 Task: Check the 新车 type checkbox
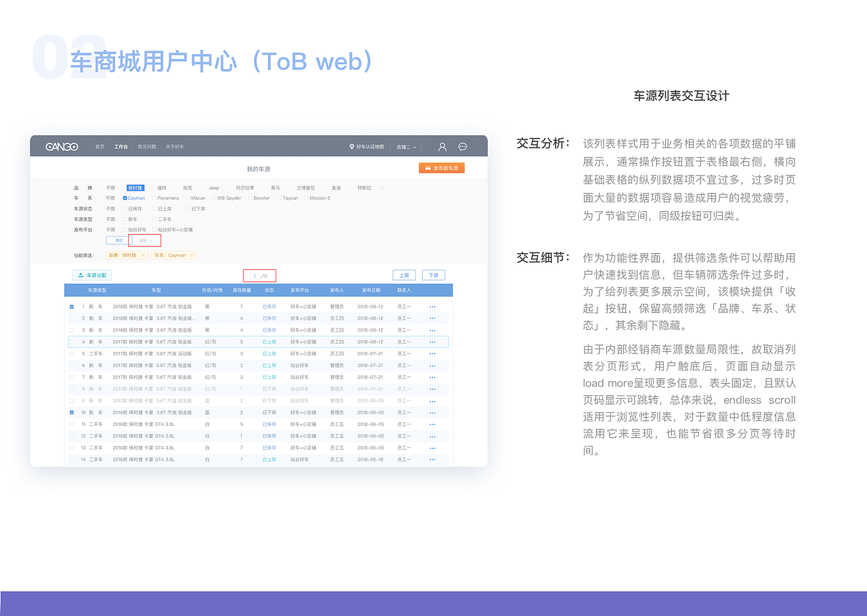(x=125, y=219)
